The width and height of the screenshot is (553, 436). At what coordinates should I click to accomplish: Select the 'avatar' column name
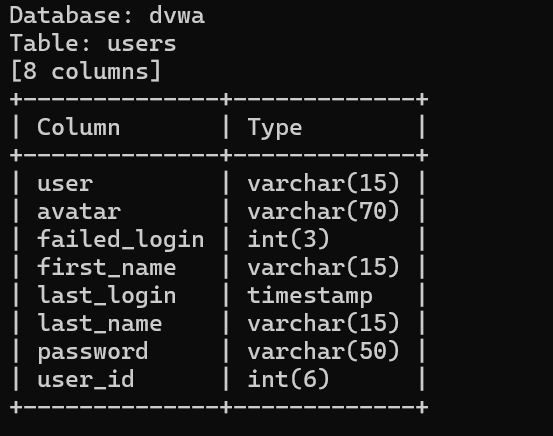(x=79, y=212)
